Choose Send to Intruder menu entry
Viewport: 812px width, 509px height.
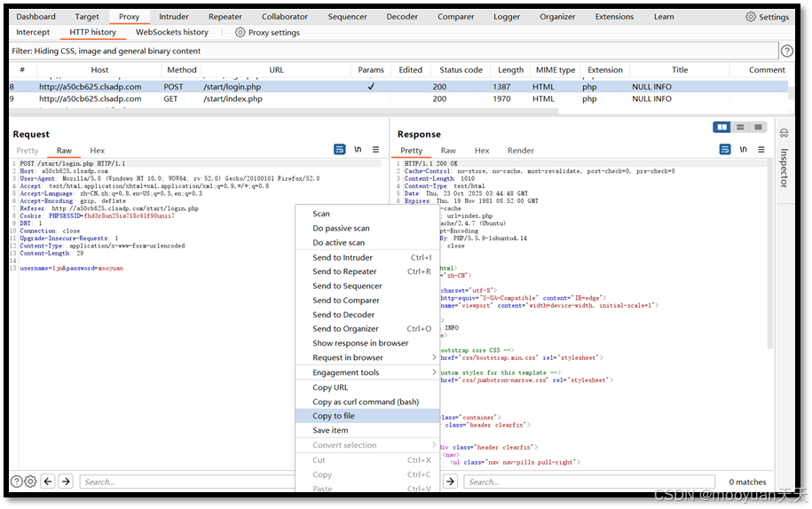click(367, 257)
